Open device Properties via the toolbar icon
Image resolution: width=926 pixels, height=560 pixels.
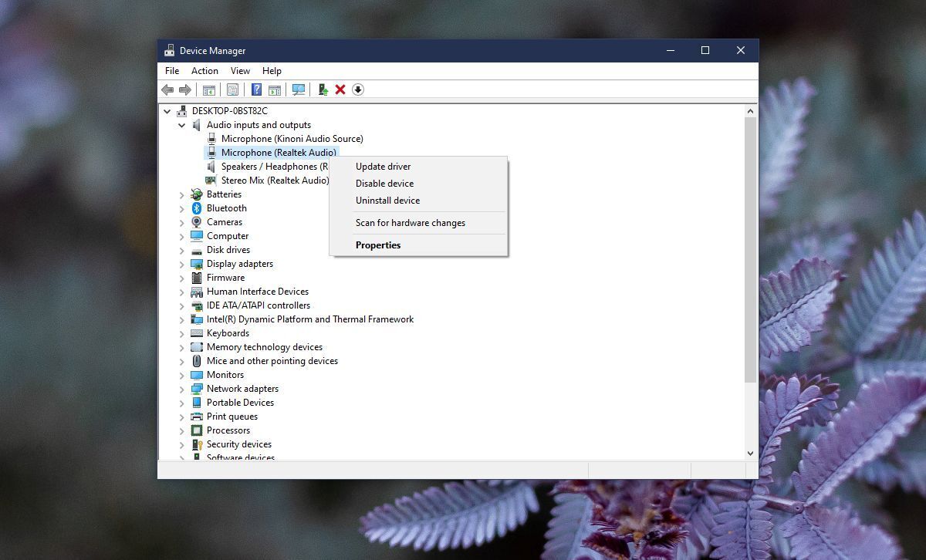[x=232, y=89]
